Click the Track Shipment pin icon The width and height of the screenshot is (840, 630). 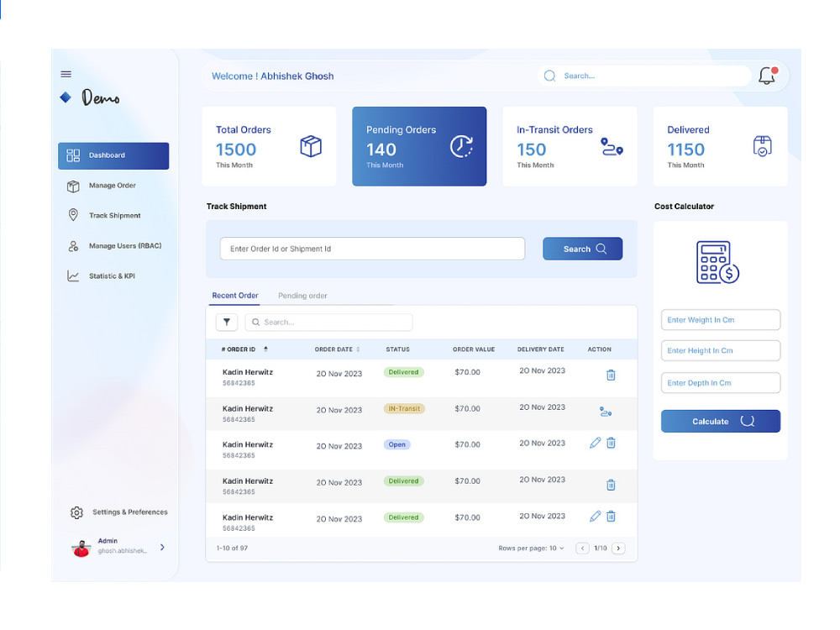(x=73, y=215)
